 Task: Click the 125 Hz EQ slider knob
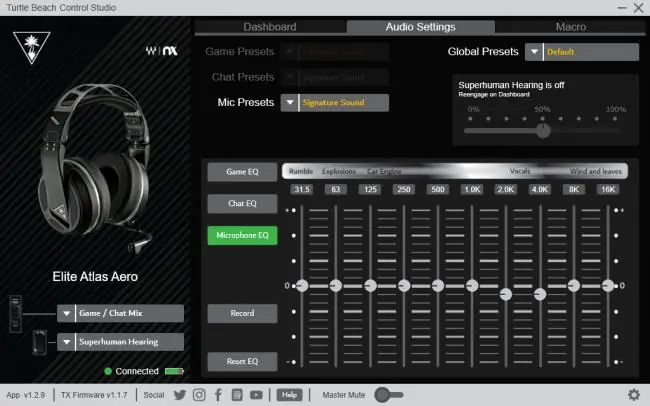(x=370, y=286)
